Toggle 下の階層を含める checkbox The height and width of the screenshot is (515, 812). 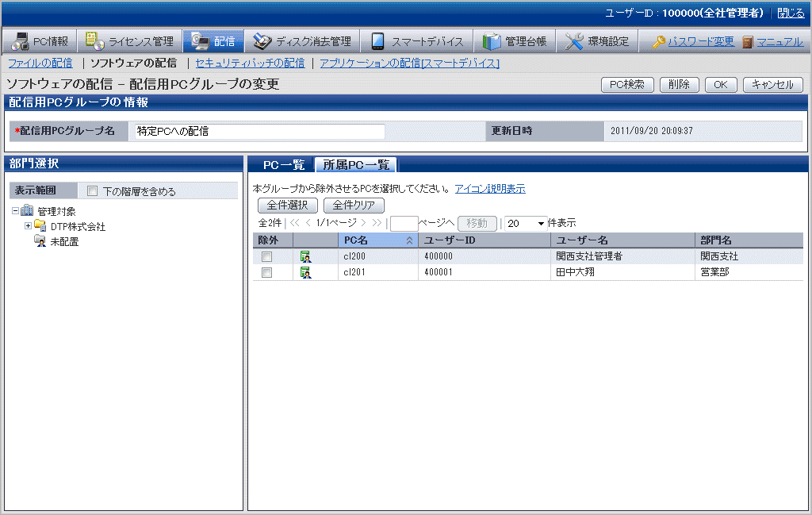pyautogui.click(x=92, y=191)
